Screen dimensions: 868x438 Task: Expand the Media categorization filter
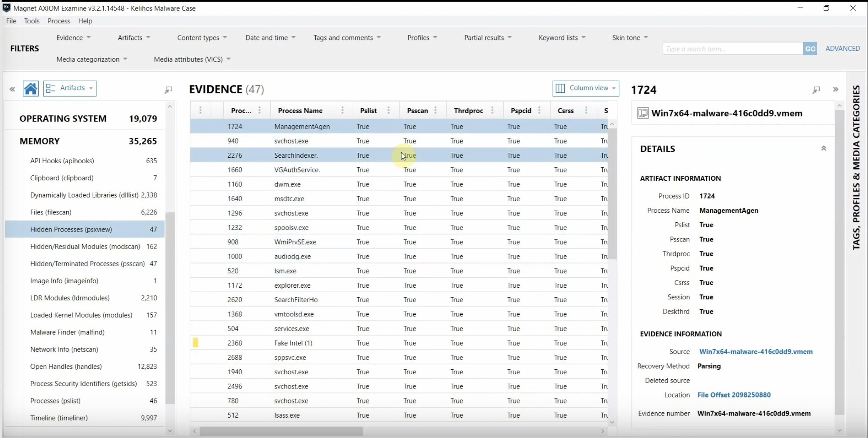pos(92,59)
